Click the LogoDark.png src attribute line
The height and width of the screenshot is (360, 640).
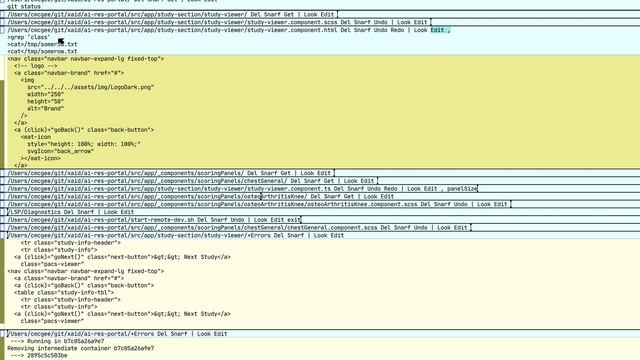click(90, 87)
